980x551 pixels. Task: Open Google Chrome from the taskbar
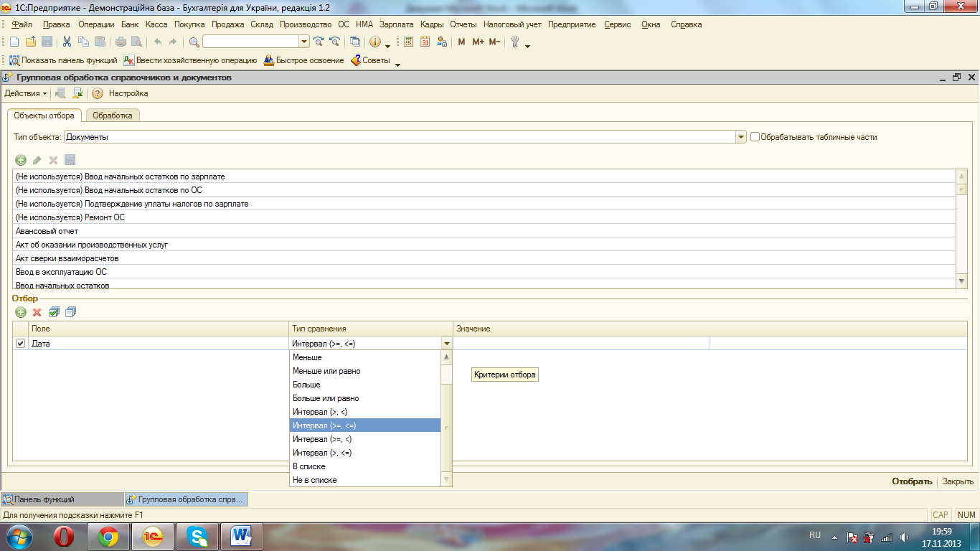108,537
